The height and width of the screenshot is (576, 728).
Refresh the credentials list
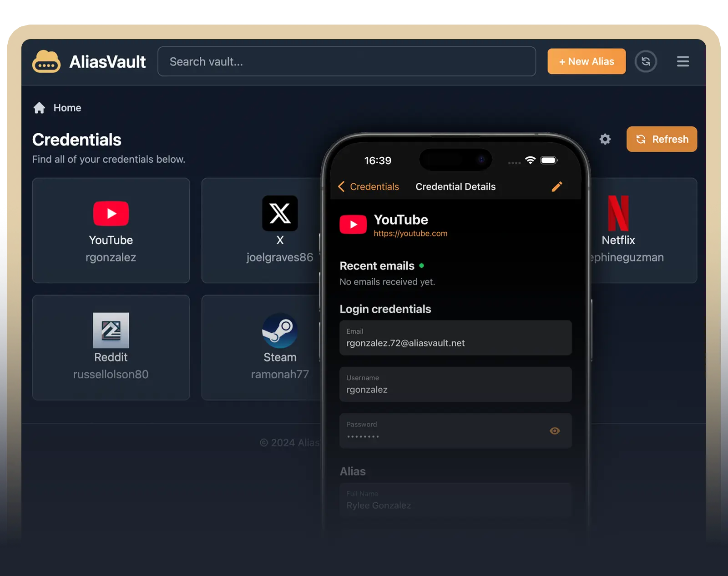point(662,139)
